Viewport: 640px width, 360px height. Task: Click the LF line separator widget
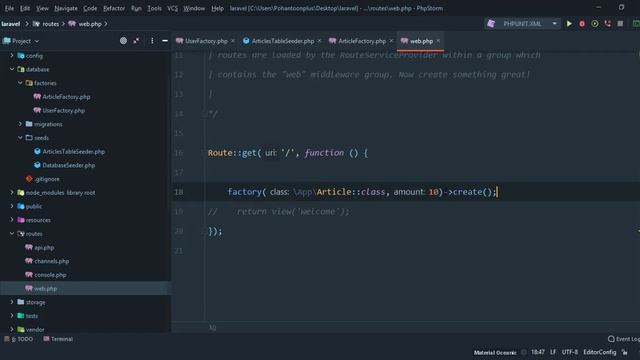click(553, 352)
